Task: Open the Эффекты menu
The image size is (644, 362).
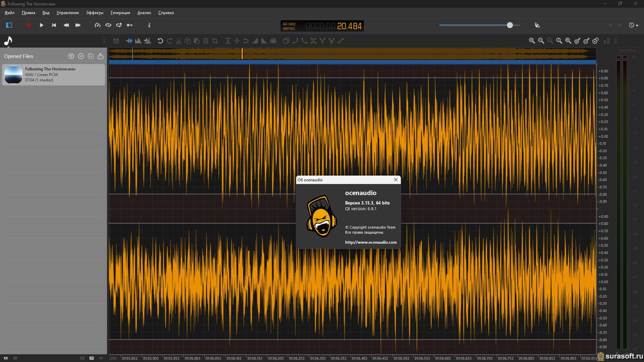Action: (94, 13)
